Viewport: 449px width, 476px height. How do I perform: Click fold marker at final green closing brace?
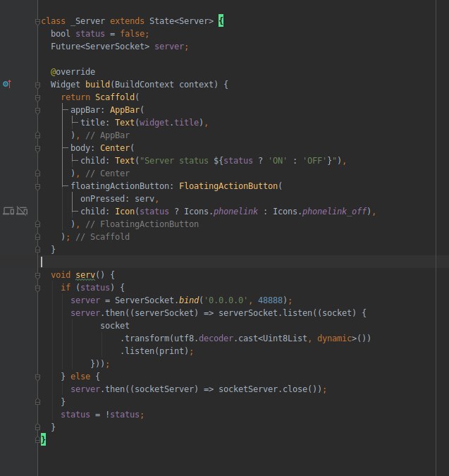click(37, 439)
